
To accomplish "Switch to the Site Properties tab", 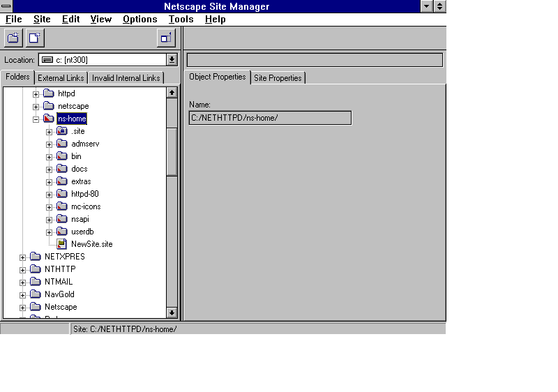I will tap(278, 78).
